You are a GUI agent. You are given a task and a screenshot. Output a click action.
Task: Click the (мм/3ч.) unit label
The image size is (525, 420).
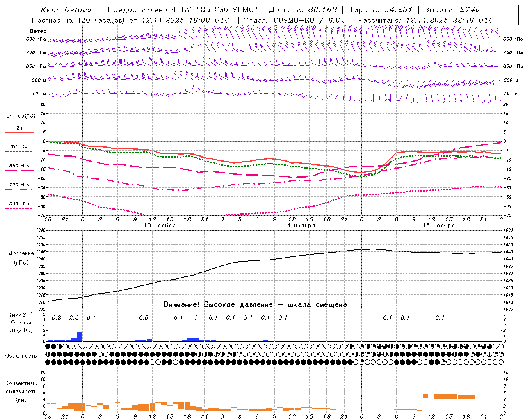coord(21,315)
